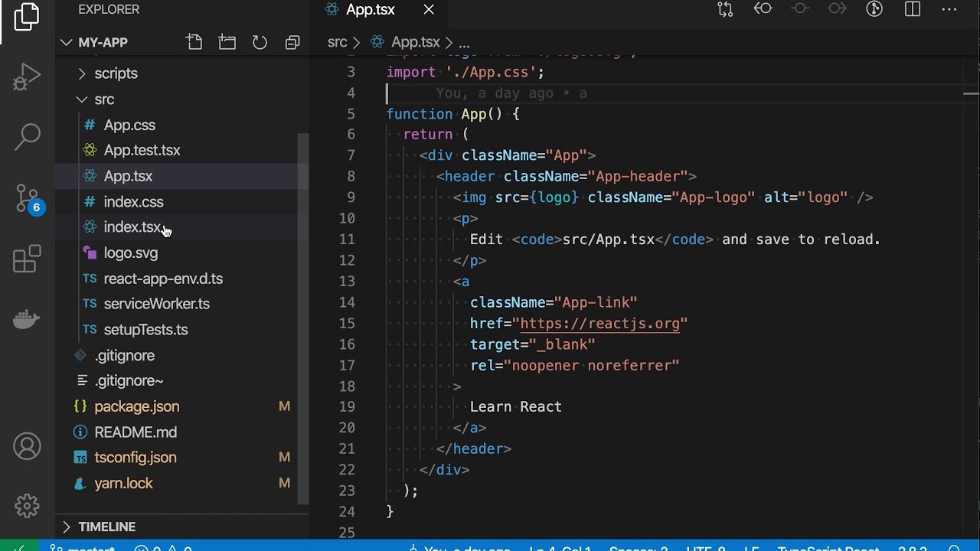
Task: Close the App.tsx editor tab
Action: [x=429, y=9]
